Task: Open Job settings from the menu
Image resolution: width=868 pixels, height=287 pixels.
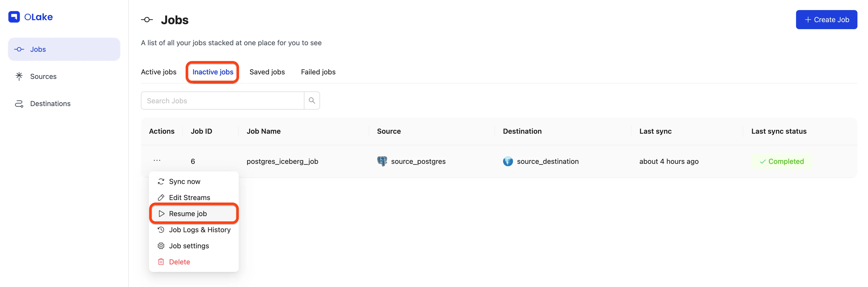Action: tap(189, 246)
